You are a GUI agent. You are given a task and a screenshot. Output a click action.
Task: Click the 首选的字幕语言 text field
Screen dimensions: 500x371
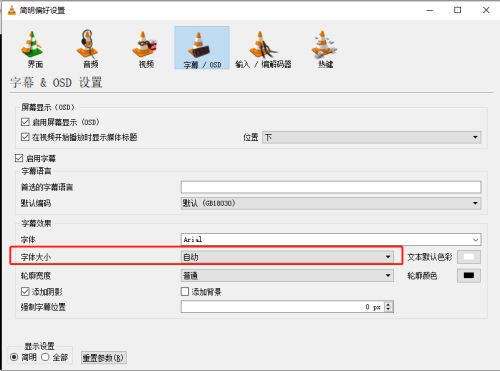[331, 187]
